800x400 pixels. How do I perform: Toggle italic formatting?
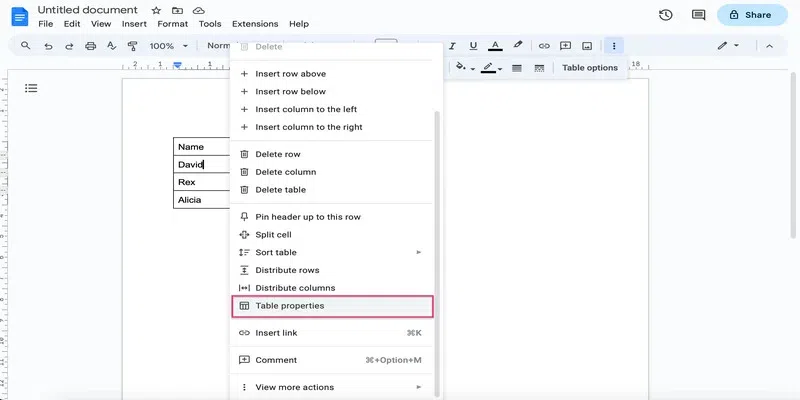pos(452,46)
